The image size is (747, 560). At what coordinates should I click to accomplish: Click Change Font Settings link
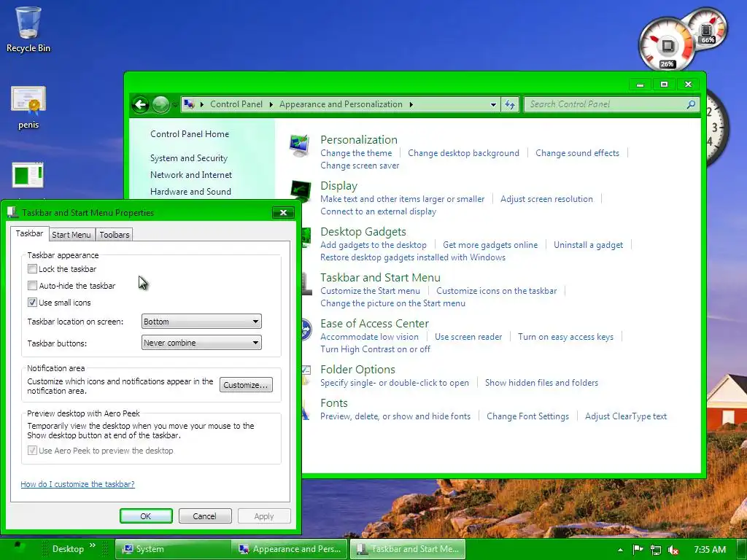tap(528, 416)
